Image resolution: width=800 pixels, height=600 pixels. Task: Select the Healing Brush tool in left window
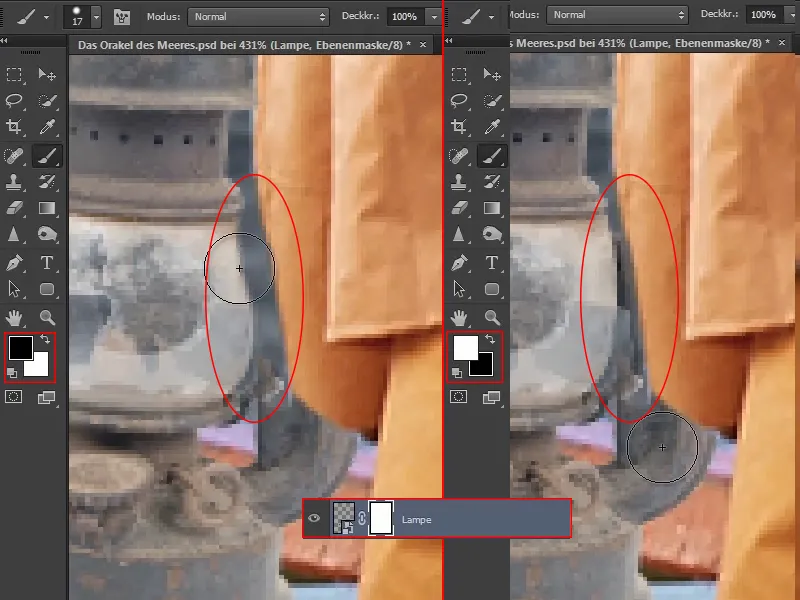pyautogui.click(x=14, y=156)
